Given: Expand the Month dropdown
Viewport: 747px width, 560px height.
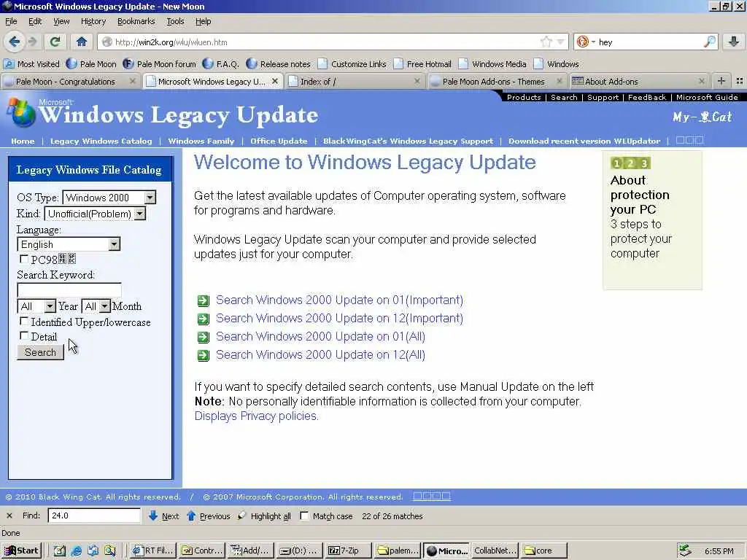Looking at the screenshot, I should 105,306.
